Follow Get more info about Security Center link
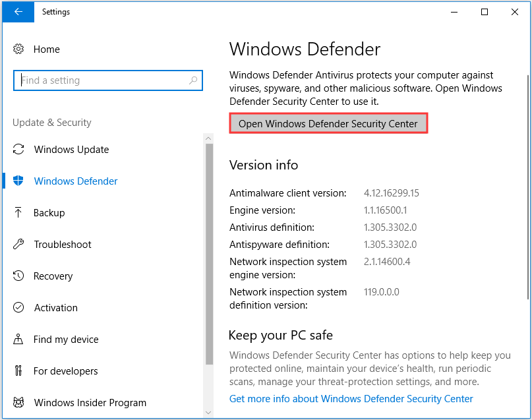532x420 pixels. (x=351, y=399)
